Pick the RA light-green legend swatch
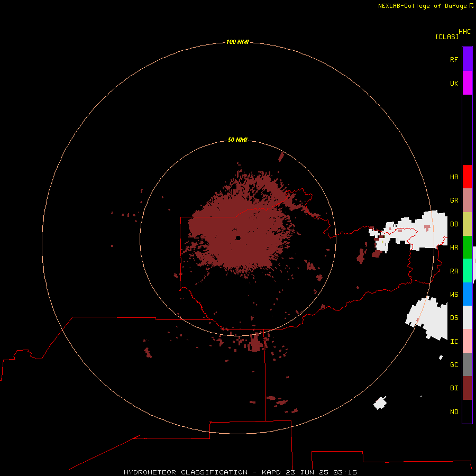Image resolution: width=476 pixels, height=476 pixels. (467, 271)
